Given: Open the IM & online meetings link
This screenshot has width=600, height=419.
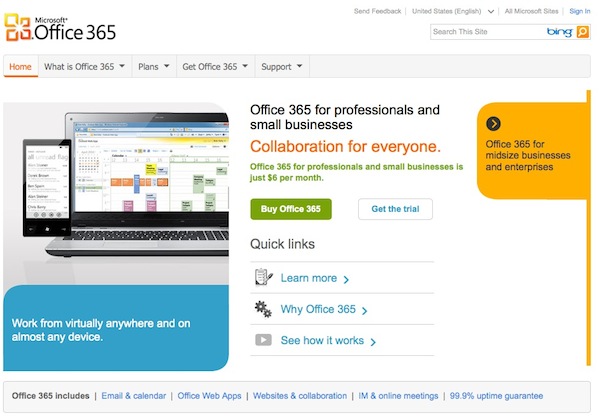Looking at the screenshot, I should click(398, 396).
